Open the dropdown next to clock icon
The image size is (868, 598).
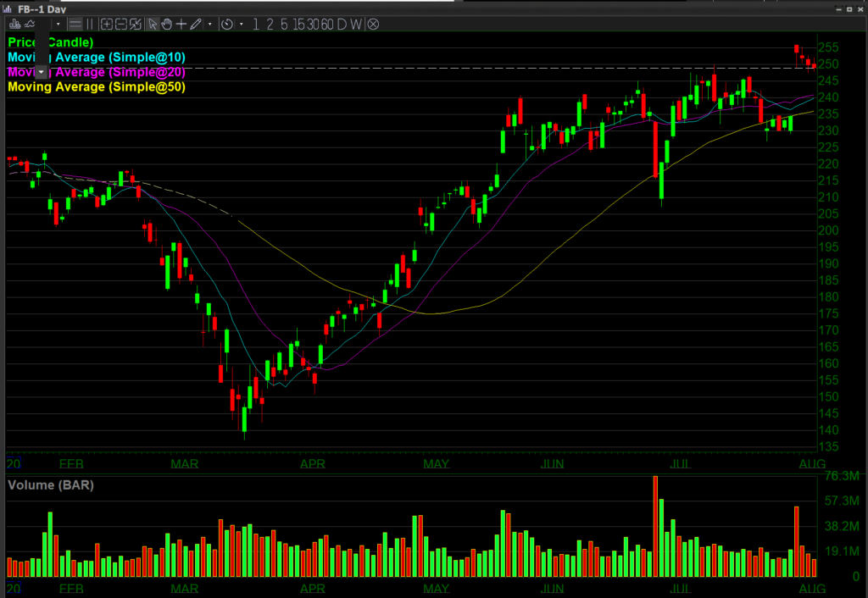[242, 24]
